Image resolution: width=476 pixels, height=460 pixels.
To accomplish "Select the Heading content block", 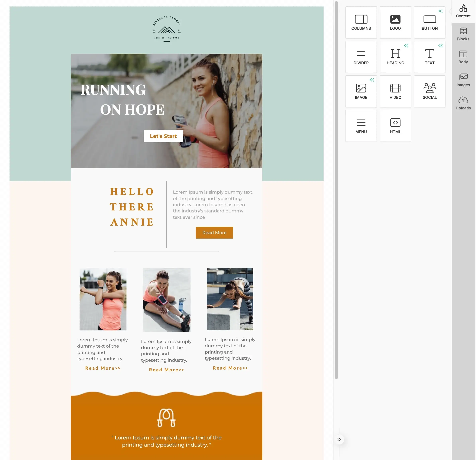I will (x=395, y=57).
